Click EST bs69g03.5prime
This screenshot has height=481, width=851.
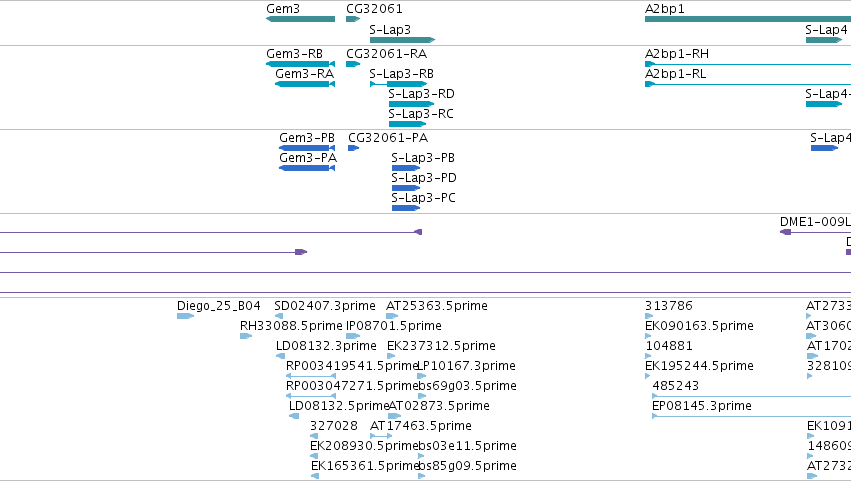[x=467, y=386]
